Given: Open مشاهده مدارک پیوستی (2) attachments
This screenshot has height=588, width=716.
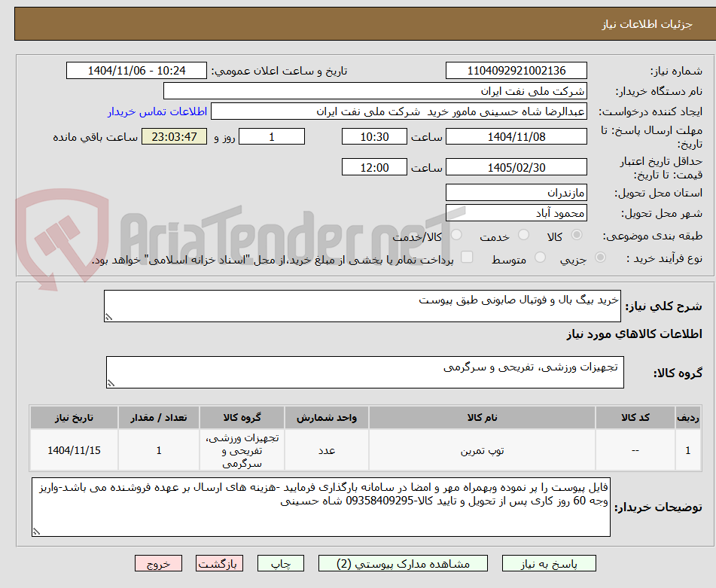Looking at the screenshot, I should (403, 563).
